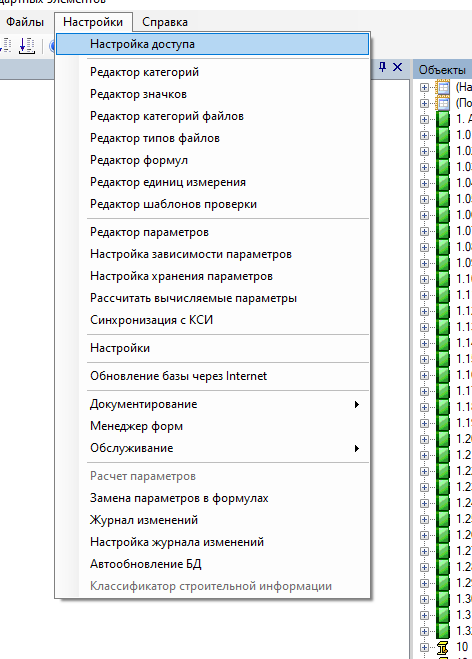Open the Справка menu
Image resolution: width=472 pixels, height=659 pixels.
coord(165,22)
